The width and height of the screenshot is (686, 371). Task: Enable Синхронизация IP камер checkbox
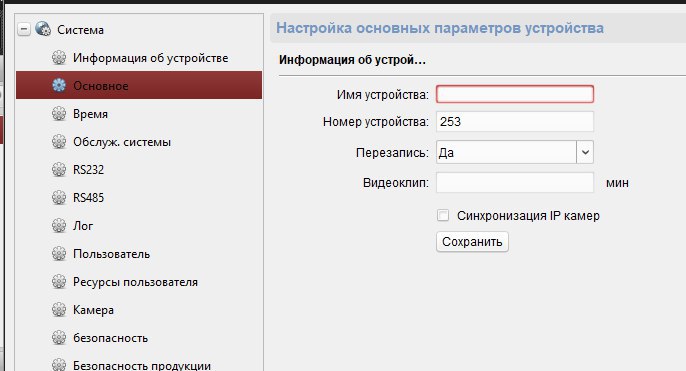[443, 215]
